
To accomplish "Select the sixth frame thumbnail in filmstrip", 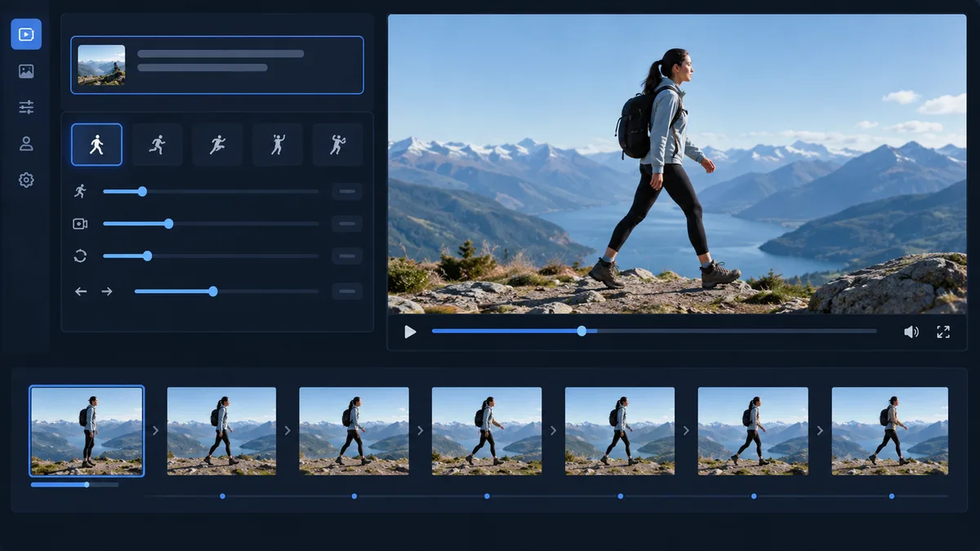I will [x=753, y=431].
